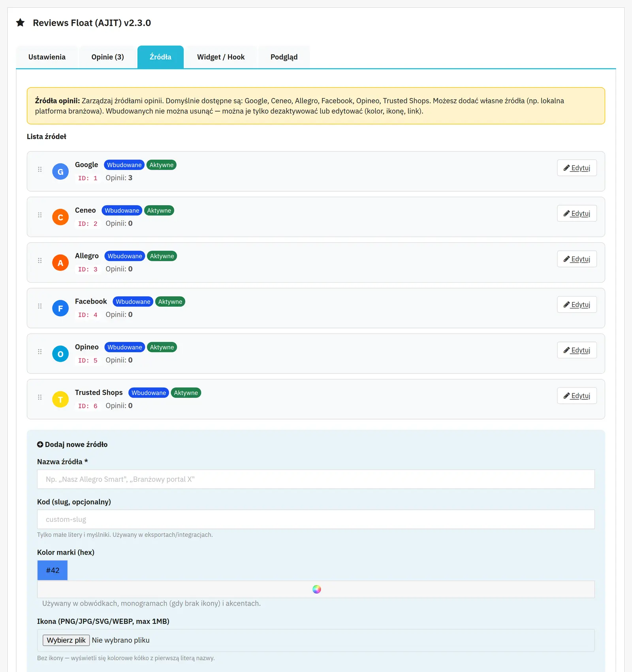Click the blue Facebook F icon
Screen dimensions: 632x672
[x=60, y=308]
